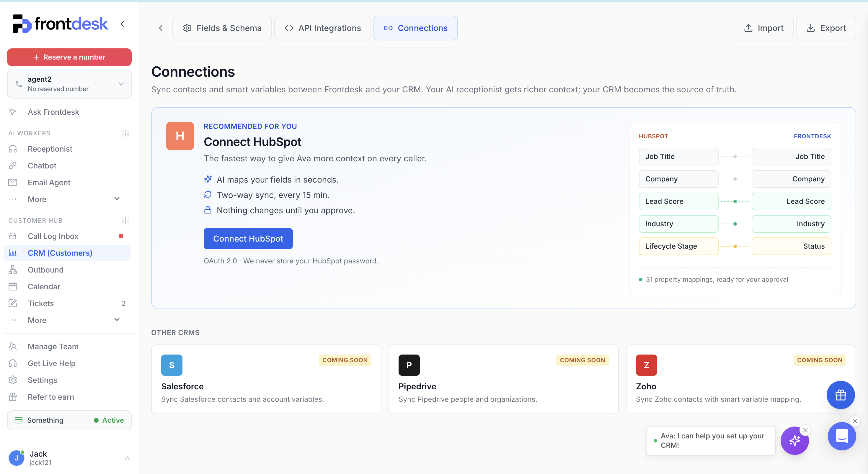Screen dimensions: 868x474
Task: Close the chat messenger launcher
Action: (855, 421)
